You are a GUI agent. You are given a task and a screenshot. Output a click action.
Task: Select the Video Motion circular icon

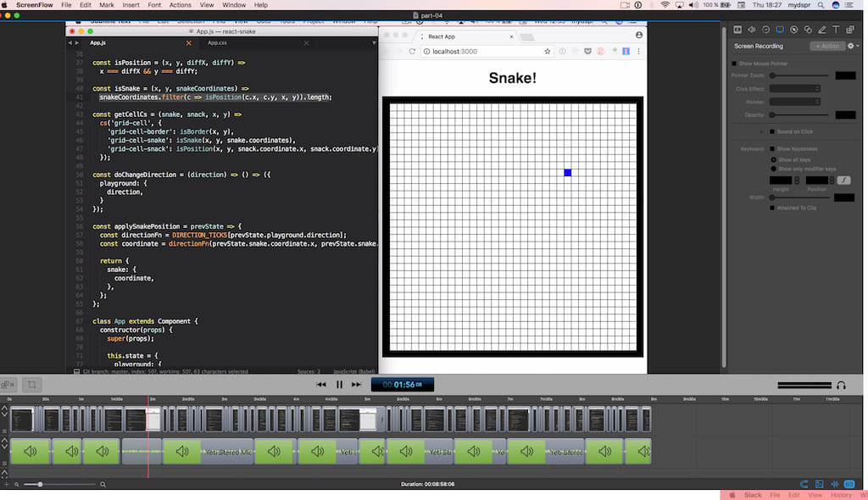(766, 29)
